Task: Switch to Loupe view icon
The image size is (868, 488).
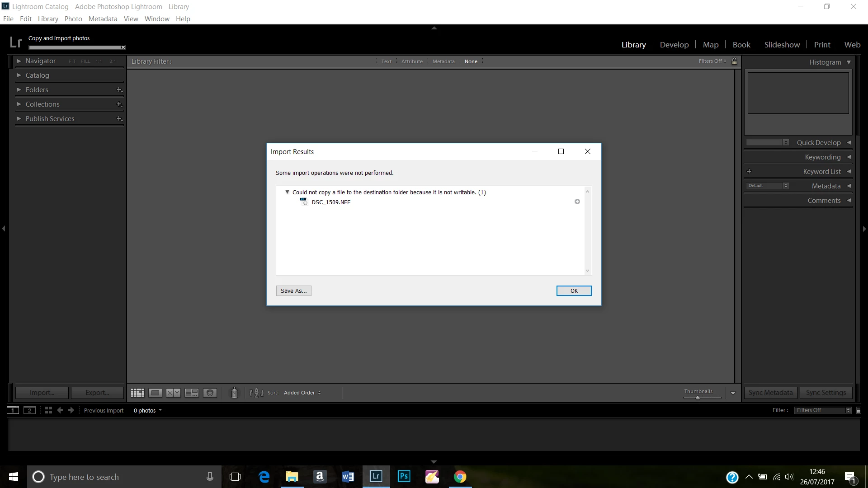Action: [155, 393]
